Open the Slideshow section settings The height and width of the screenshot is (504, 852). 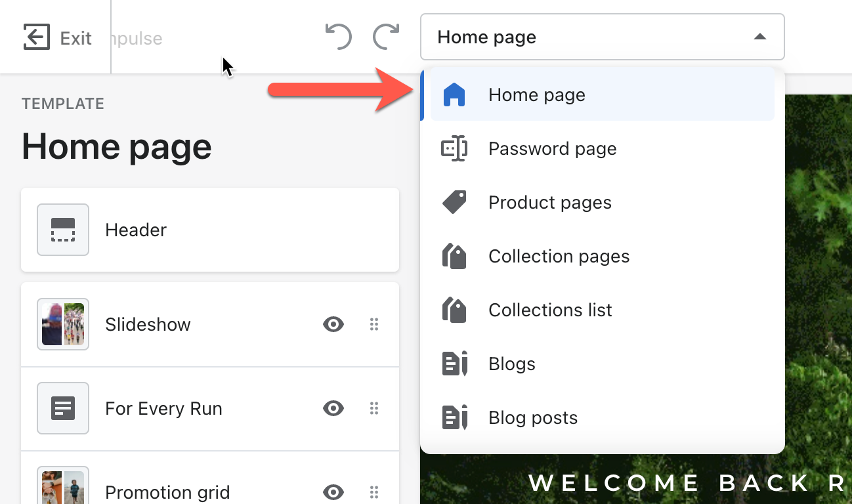[x=210, y=325]
